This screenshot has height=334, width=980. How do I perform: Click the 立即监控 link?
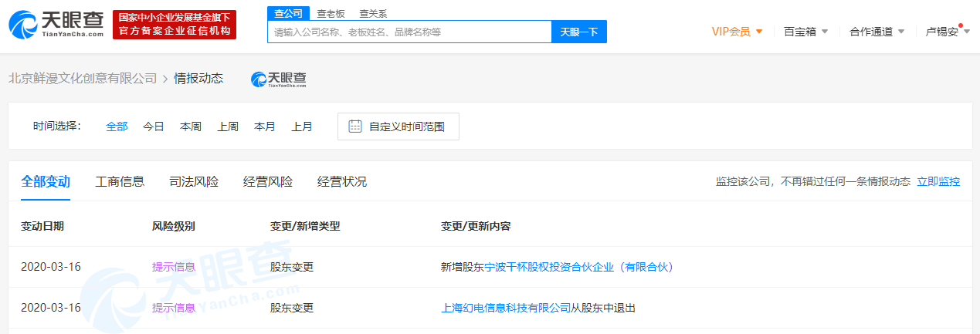[938, 182]
